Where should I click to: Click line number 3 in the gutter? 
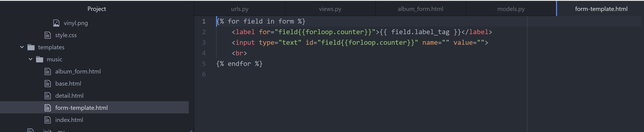point(204,43)
